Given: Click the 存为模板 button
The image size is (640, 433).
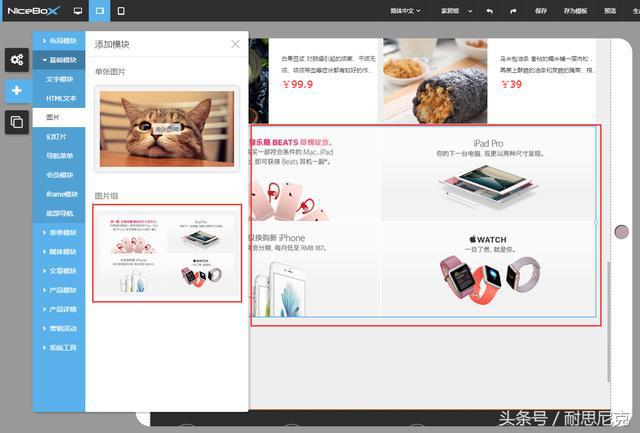Looking at the screenshot, I should (575, 11).
